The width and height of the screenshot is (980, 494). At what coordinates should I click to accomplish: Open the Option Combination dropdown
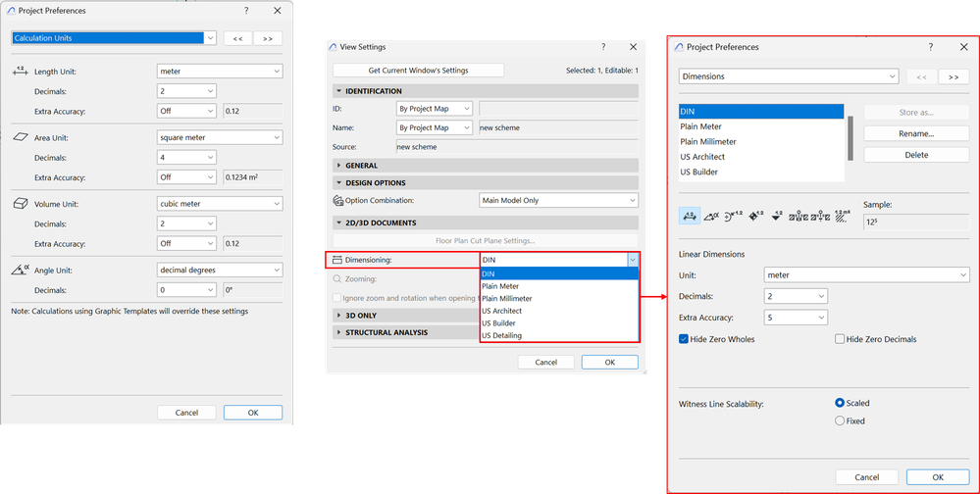(559, 201)
